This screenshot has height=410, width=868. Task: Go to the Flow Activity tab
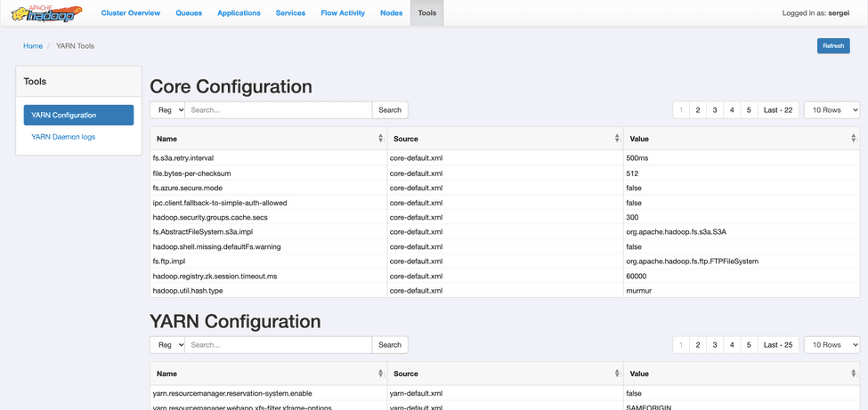click(342, 13)
